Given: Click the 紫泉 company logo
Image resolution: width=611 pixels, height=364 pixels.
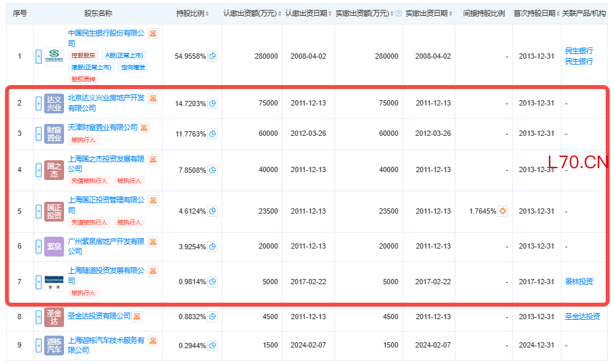Looking at the screenshot, I should point(54,247).
